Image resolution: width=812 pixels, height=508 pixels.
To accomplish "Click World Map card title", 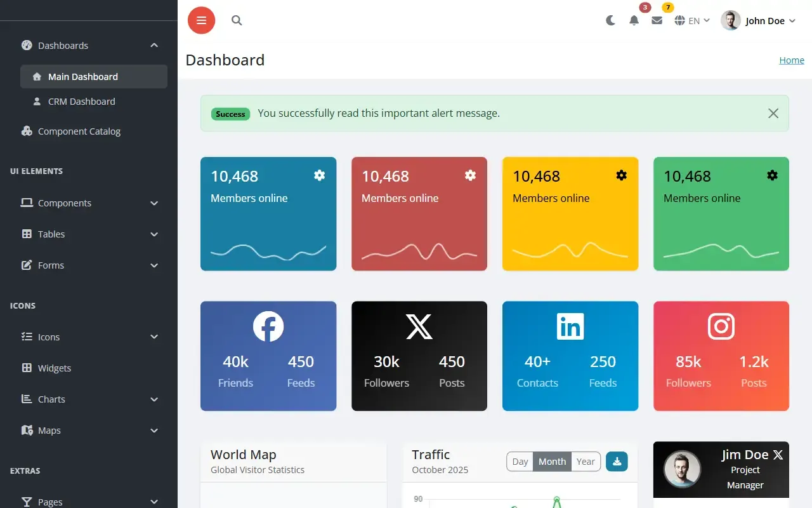I will click(244, 455).
